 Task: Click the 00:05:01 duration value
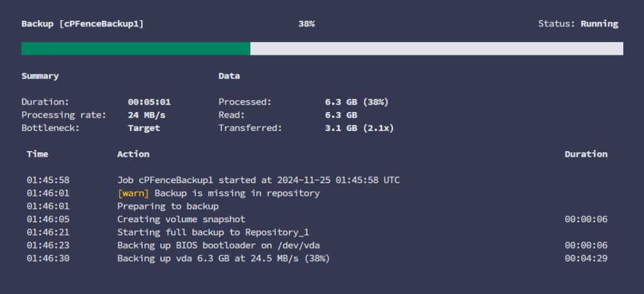[149, 102]
